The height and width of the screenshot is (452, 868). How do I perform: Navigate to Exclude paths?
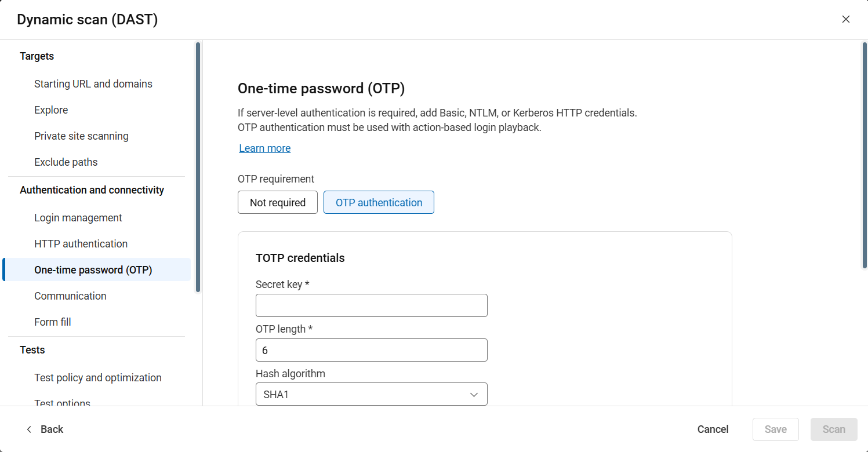coord(66,162)
